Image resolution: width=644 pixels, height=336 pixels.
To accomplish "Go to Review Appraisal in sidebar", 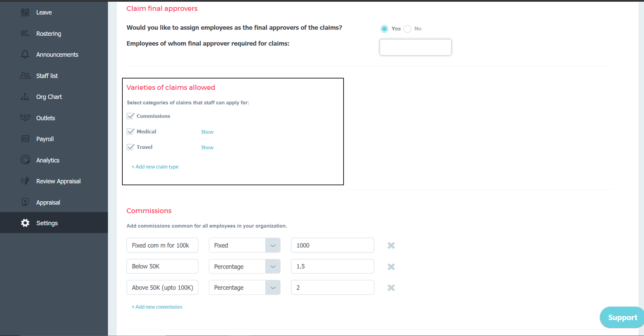I will point(58,181).
